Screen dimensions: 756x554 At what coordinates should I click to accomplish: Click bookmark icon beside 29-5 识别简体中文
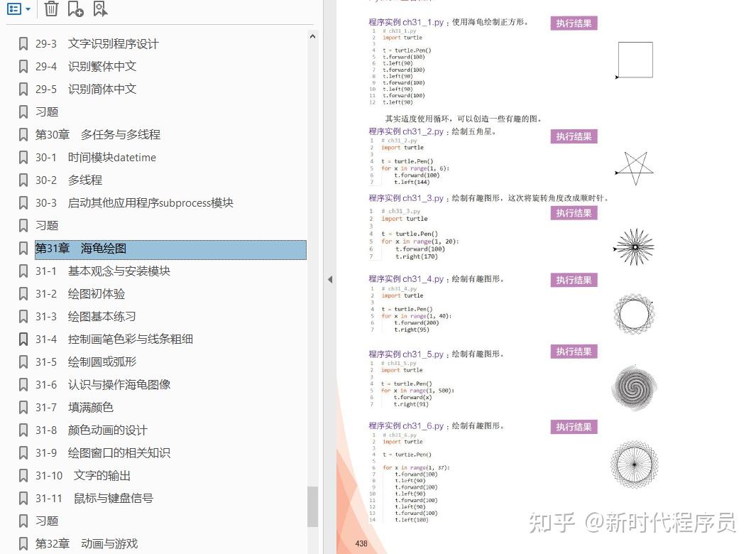[23, 89]
